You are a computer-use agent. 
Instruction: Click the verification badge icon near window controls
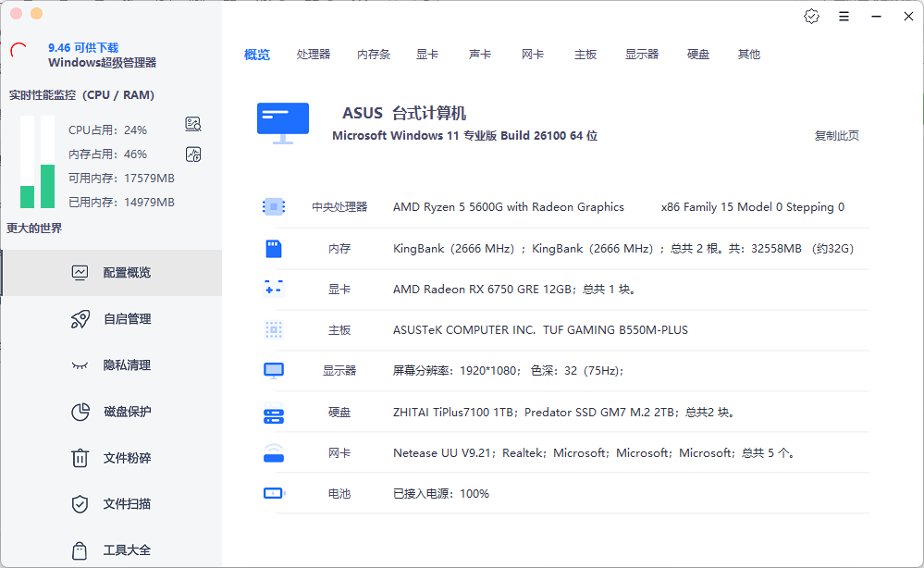coord(811,16)
